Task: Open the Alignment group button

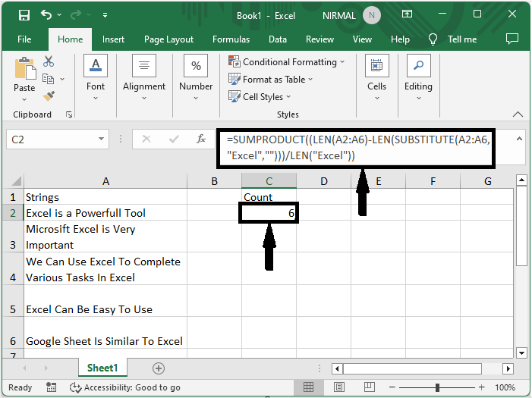Action: pos(144,77)
